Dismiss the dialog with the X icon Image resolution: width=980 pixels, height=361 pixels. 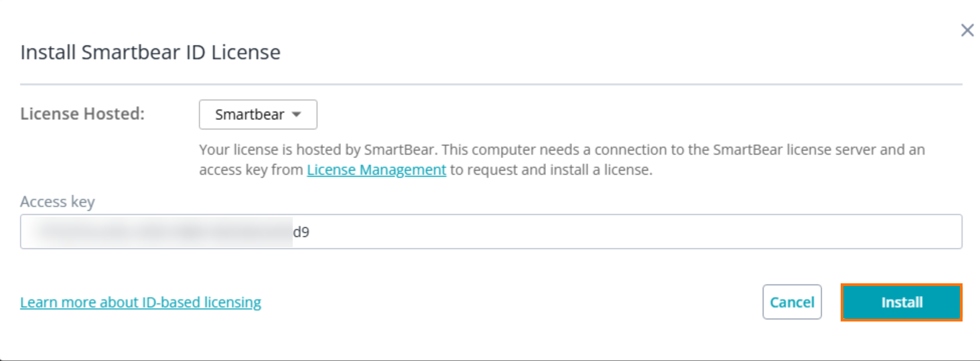(x=967, y=30)
